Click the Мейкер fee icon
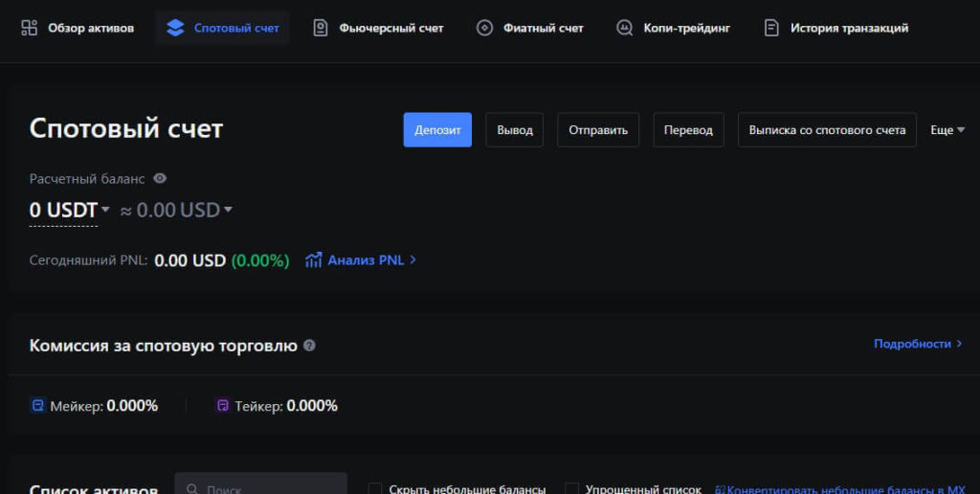 [x=37, y=406]
